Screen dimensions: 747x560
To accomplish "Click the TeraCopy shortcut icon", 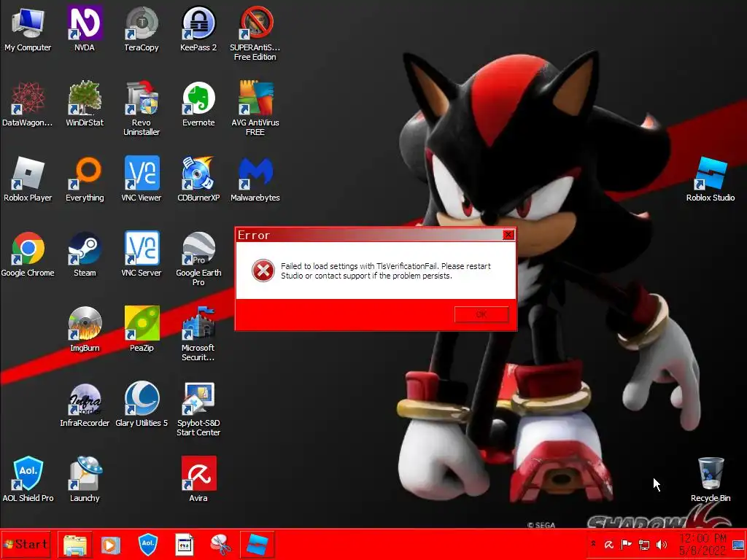I will click(142, 29).
